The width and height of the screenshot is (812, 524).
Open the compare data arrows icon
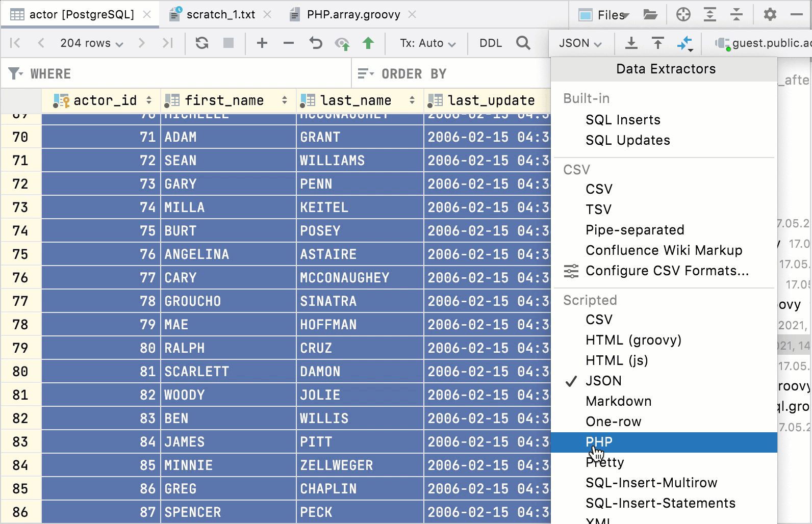(684, 43)
